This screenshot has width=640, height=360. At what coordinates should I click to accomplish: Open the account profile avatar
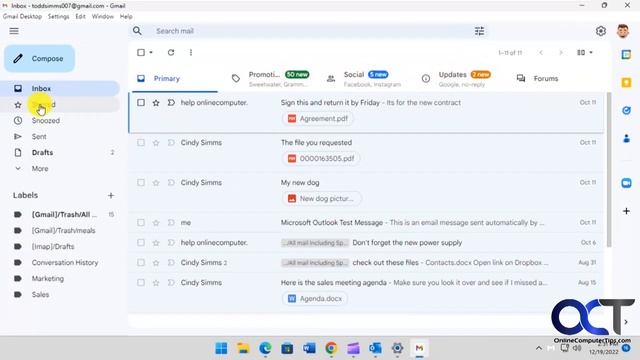click(623, 31)
